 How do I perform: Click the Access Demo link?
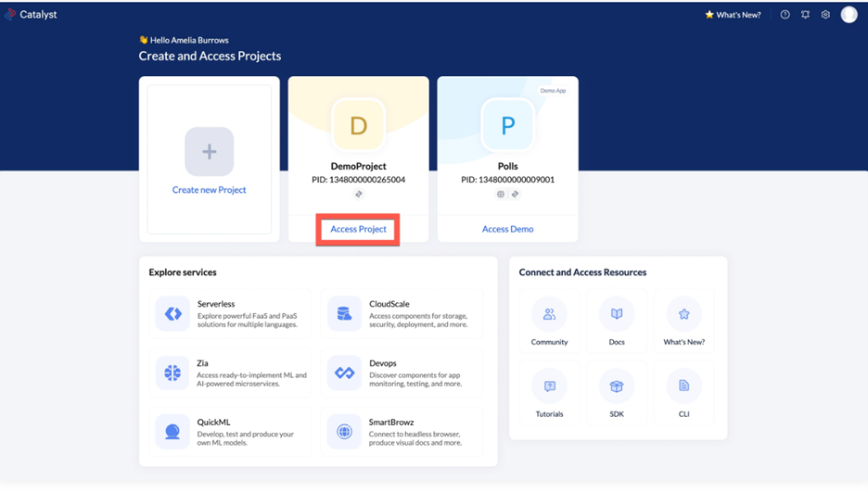click(x=507, y=229)
